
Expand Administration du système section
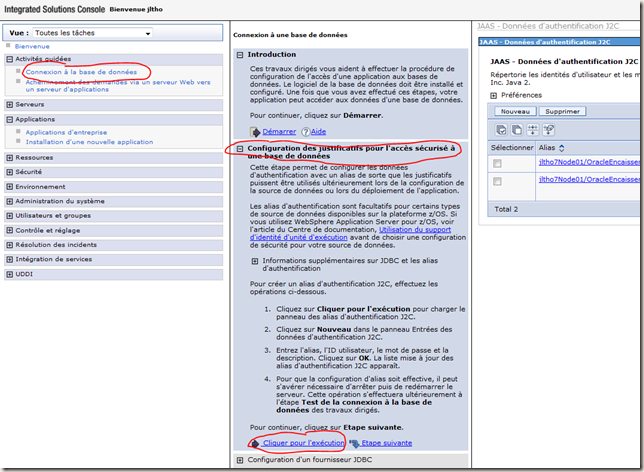[x=10, y=201]
